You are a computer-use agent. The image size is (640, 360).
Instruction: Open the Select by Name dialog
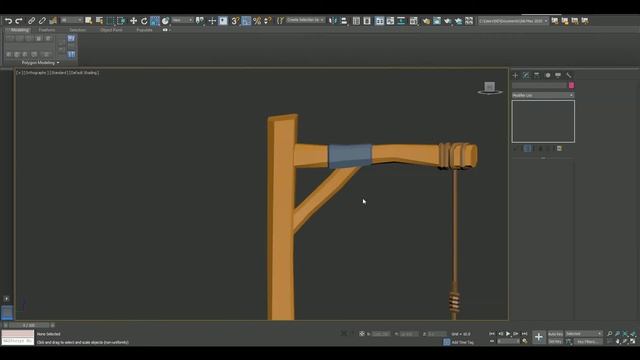pos(99,20)
